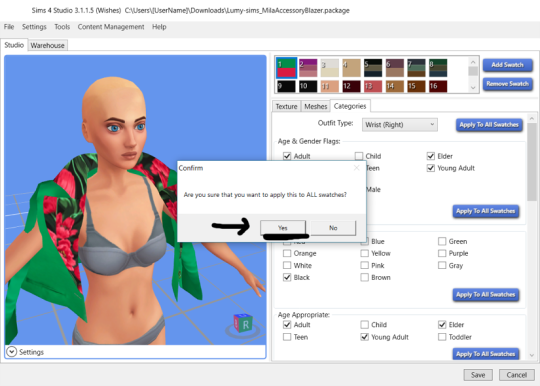This screenshot has width=540, height=386.
Task: Select swatch number 11 peach
Action: click(330, 86)
